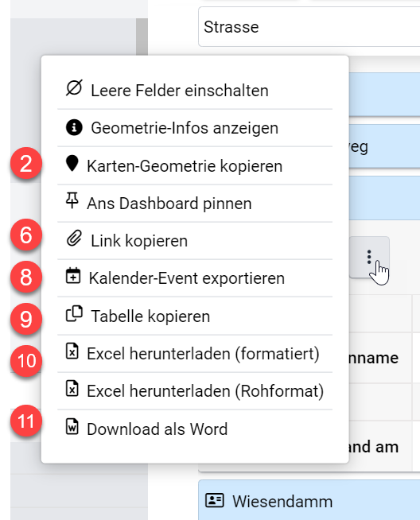
Task: Click the Word file icon for Download als Word
Action: (x=72, y=426)
